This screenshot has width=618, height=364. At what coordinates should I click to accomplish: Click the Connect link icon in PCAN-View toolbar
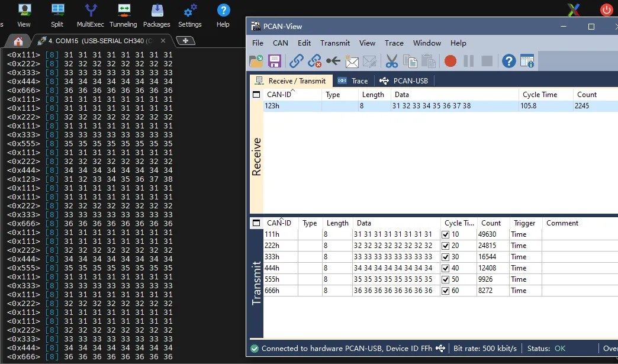pyautogui.click(x=297, y=61)
